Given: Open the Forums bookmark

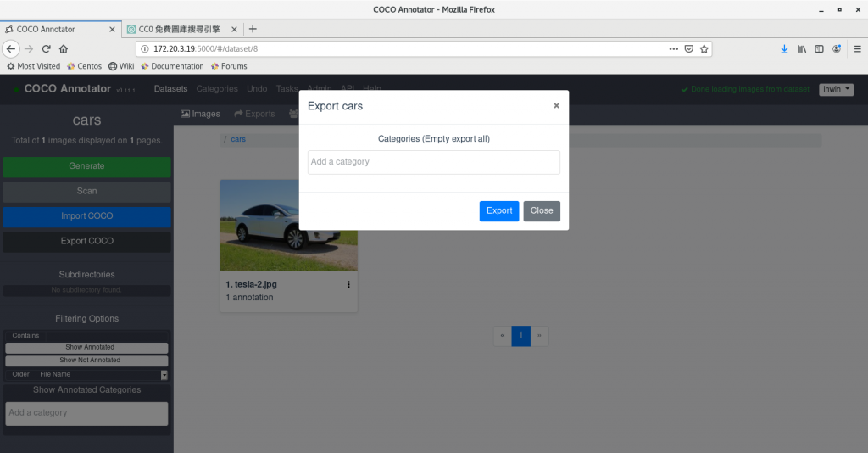Looking at the screenshot, I should (x=229, y=66).
